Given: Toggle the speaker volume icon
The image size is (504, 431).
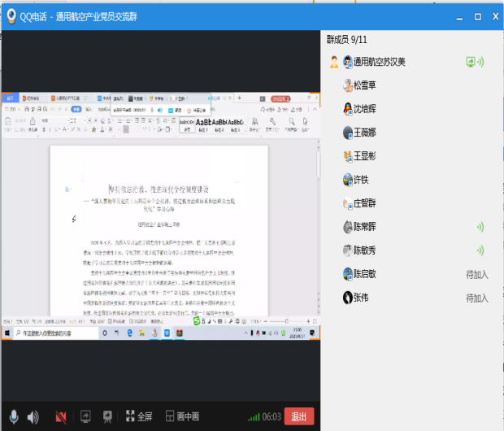Looking at the screenshot, I should point(33,416).
